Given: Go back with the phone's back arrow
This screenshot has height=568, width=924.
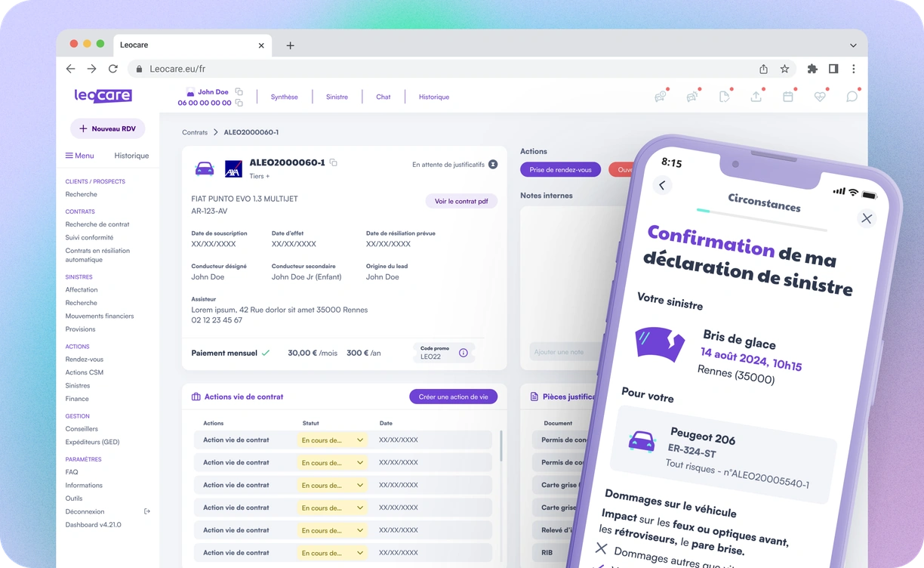Looking at the screenshot, I should click(662, 185).
